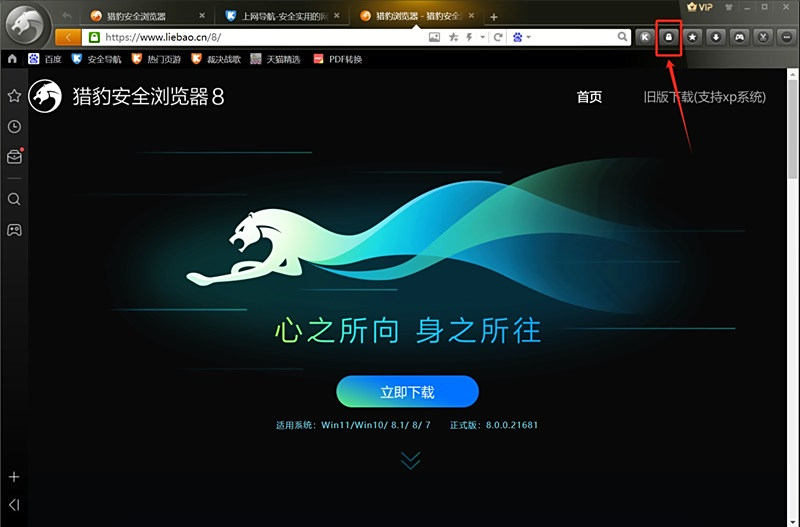This screenshot has width=800, height=527.
Task: Open the skin shirt icon in title bar
Action: (728, 7)
